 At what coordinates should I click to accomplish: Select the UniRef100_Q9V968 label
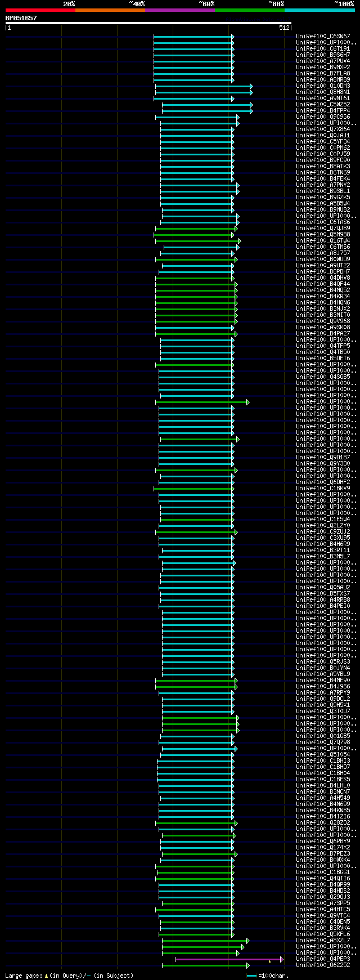click(x=323, y=321)
